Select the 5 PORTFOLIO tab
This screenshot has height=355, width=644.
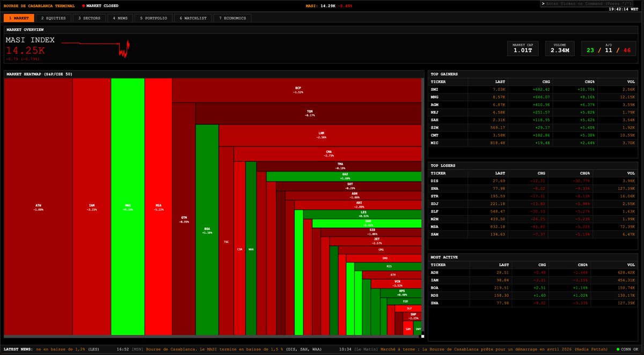click(x=153, y=18)
